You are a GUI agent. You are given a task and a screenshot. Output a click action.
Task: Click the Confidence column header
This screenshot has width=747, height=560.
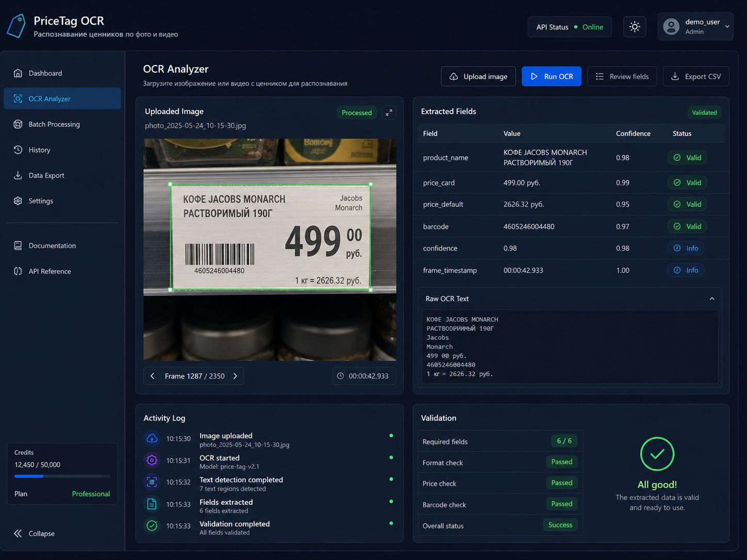coord(633,134)
